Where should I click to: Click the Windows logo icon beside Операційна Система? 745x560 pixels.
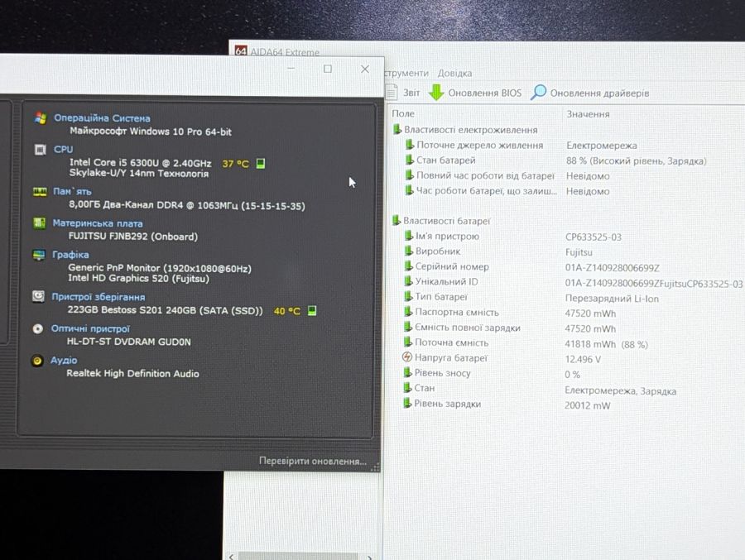[x=41, y=118]
